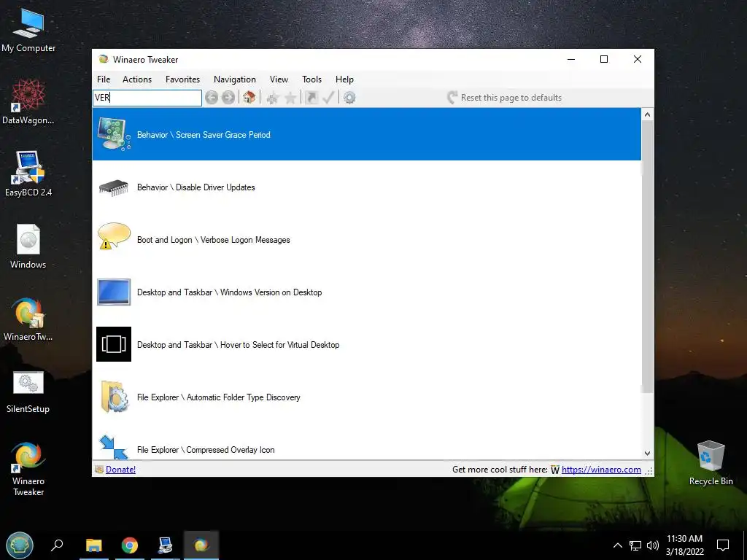Click the Virtual Desktop hover icon
747x560 pixels.
point(114,344)
